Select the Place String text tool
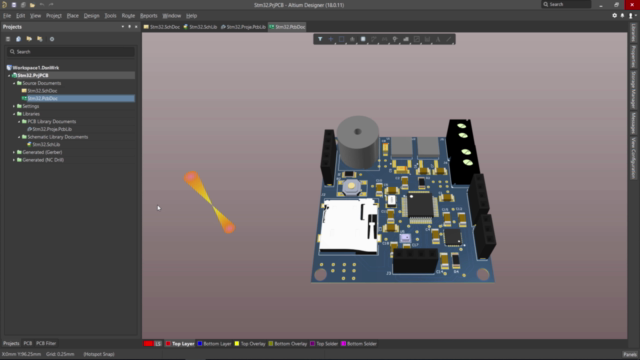640x360 pixels. pyautogui.click(x=438, y=39)
